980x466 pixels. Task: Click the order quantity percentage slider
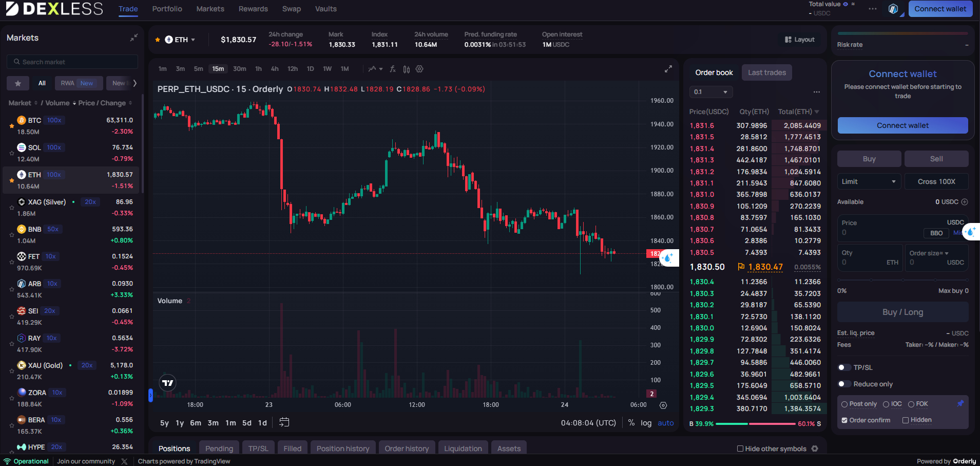[902, 280]
